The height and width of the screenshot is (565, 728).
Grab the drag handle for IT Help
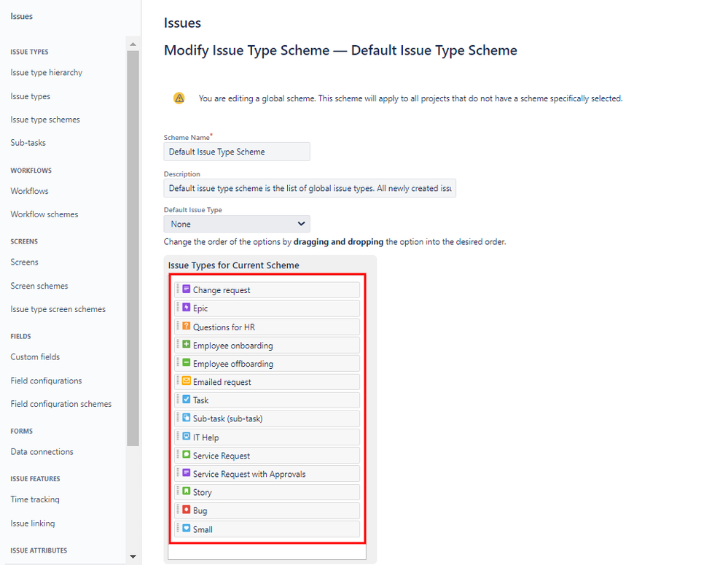178,436
